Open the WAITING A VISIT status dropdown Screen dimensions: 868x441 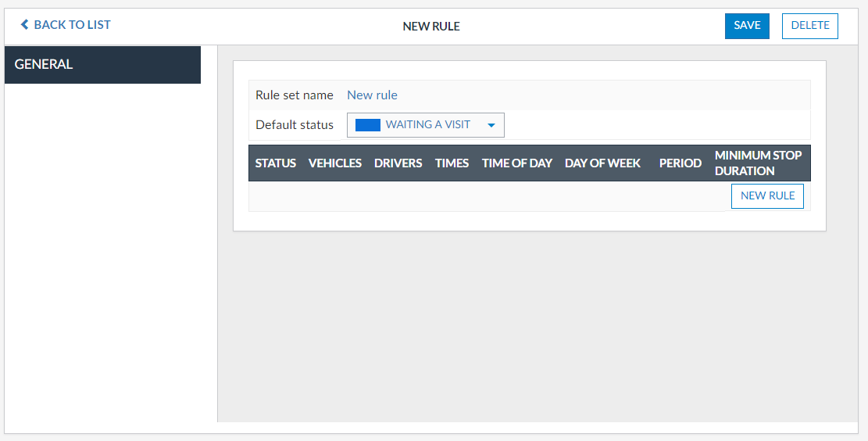[x=427, y=125]
